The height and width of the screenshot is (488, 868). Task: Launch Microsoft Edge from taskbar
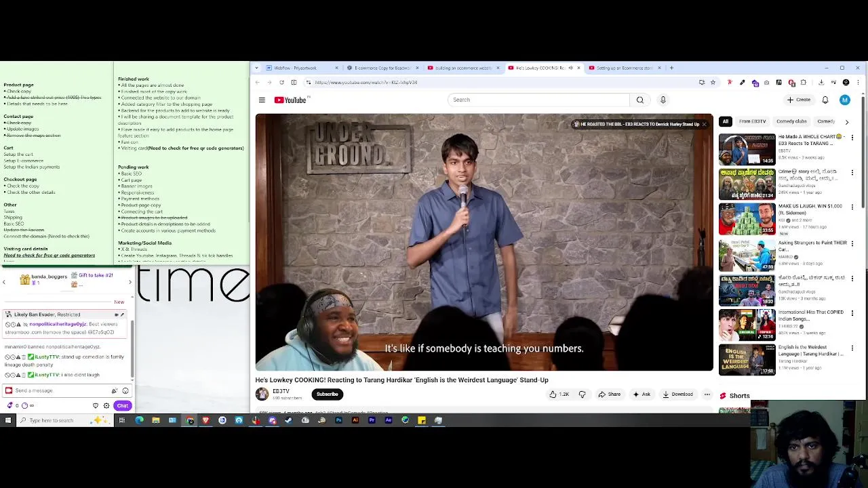[139, 420]
